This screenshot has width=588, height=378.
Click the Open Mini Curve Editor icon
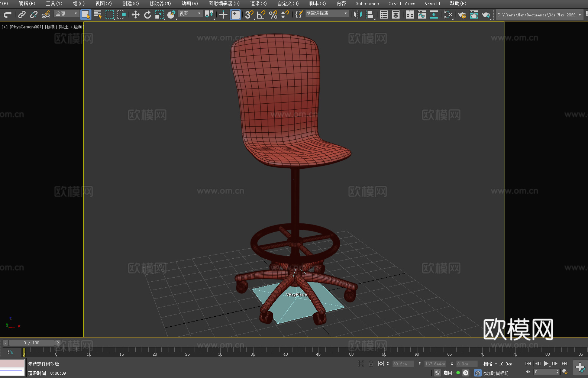[10, 352]
